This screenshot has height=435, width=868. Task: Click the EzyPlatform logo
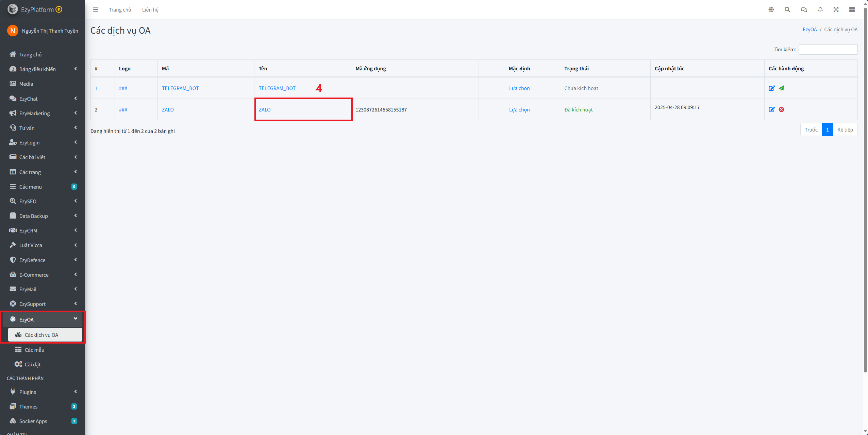tap(13, 9)
